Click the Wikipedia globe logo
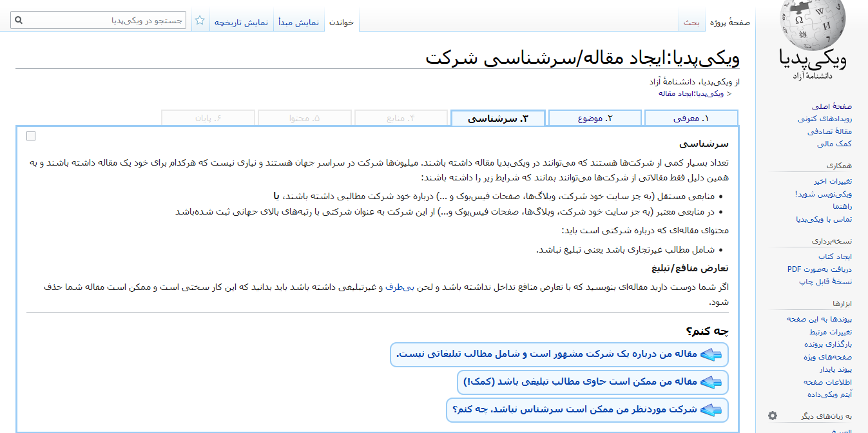The width and height of the screenshot is (868, 433). (812, 24)
